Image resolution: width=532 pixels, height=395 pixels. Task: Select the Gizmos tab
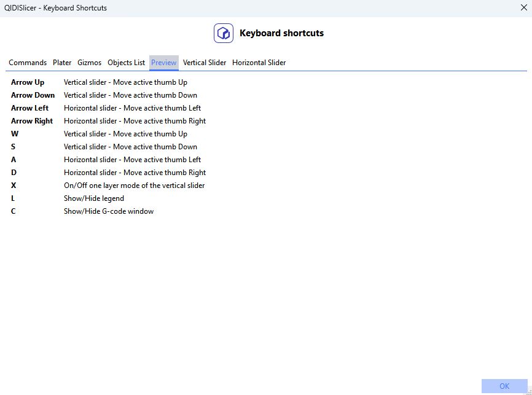click(90, 63)
